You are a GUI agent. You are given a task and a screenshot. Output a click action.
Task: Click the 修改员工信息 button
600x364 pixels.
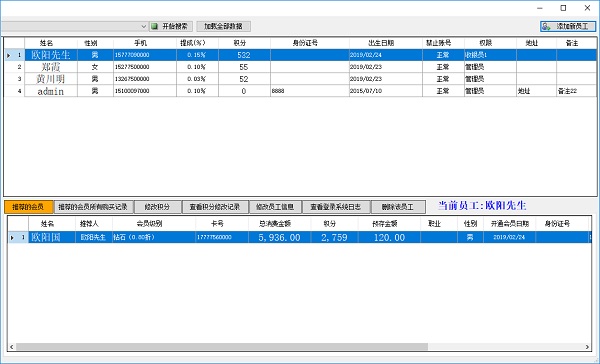point(275,207)
